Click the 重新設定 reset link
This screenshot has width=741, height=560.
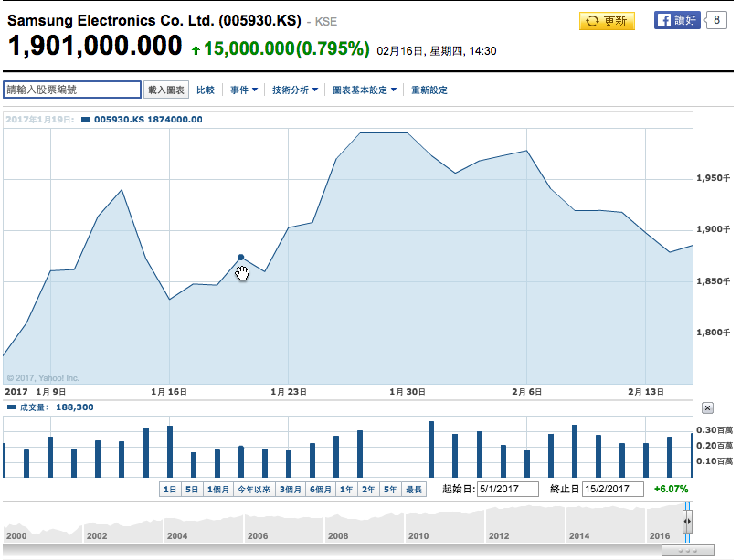[x=429, y=90]
